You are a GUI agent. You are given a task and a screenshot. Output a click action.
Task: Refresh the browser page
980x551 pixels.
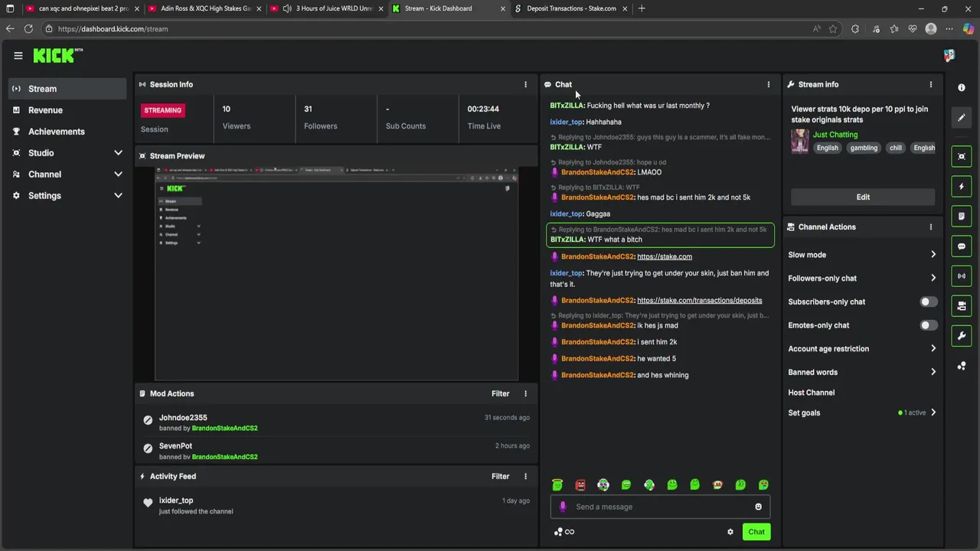(x=28, y=29)
